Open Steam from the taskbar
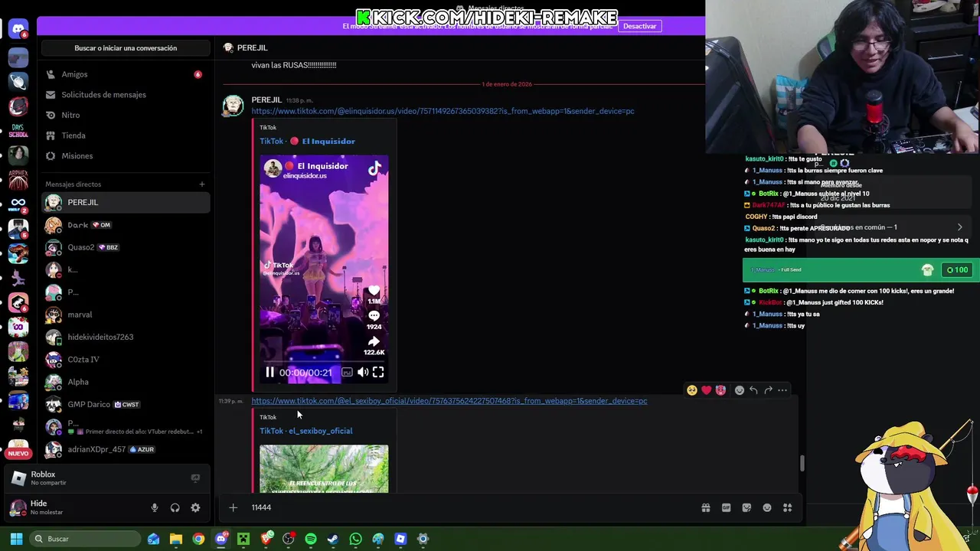The width and height of the screenshot is (980, 551). 333,539
